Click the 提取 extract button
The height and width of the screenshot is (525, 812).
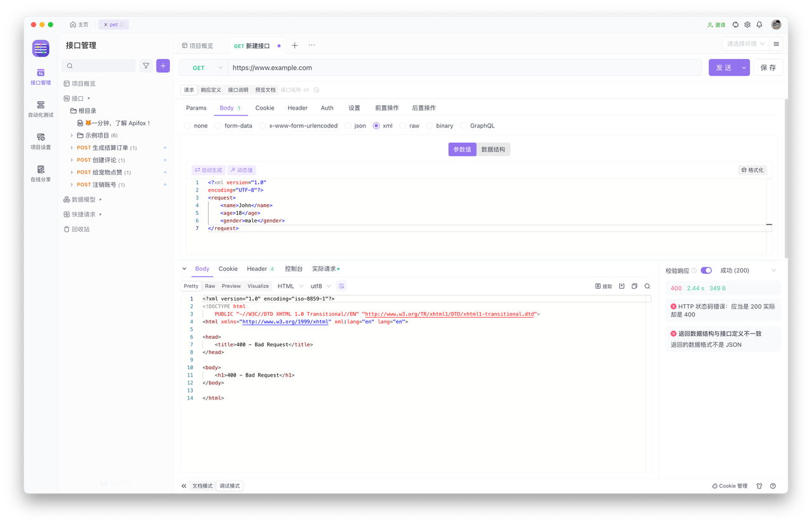tap(603, 286)
